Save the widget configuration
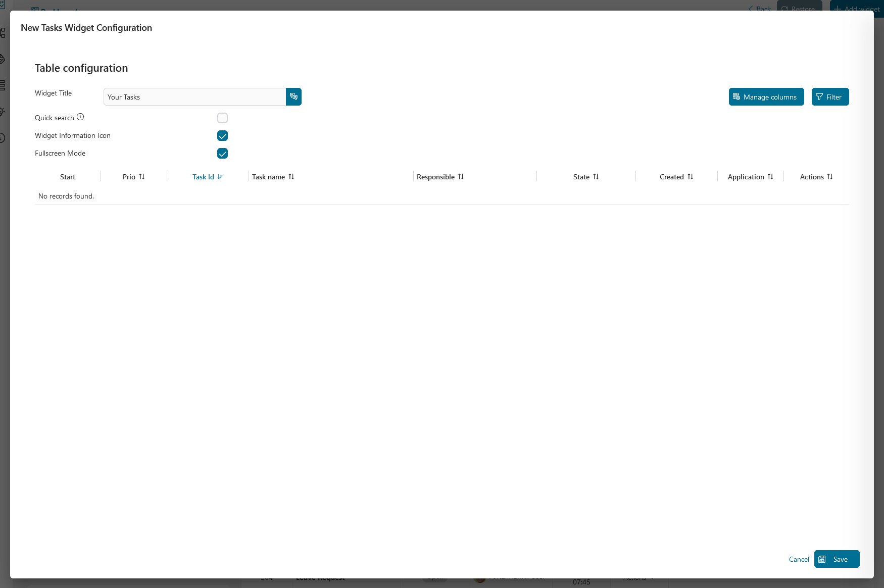The image size is (884, 588). click(837, 559)
